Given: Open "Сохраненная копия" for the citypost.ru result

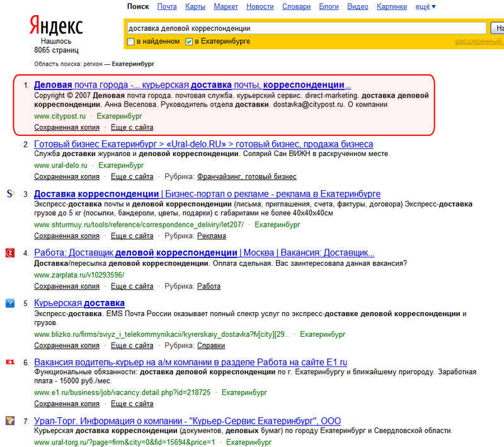Looking at the screenshot, I should 66,128.
